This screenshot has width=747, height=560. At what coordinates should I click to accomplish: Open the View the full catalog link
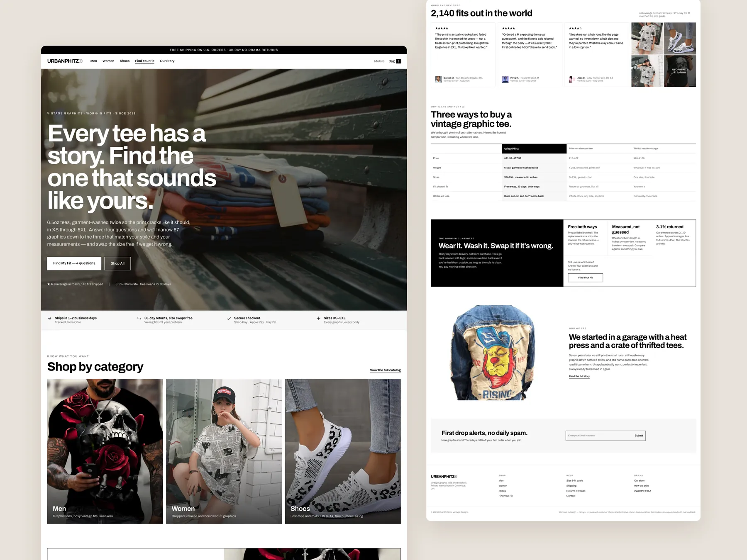385,370
